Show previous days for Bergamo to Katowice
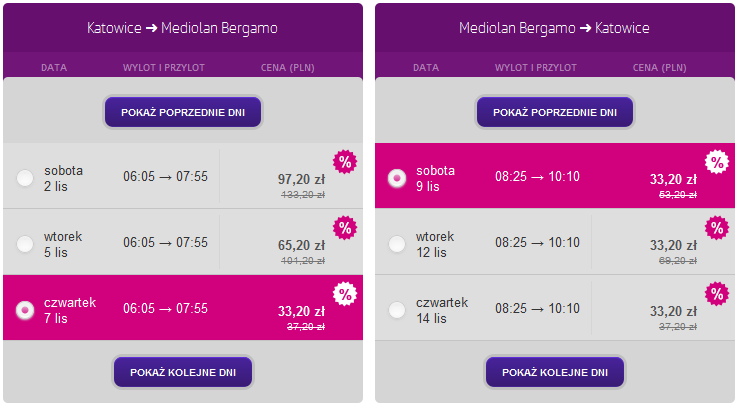This screenshot has width=736, height=405. click(554, 111)
